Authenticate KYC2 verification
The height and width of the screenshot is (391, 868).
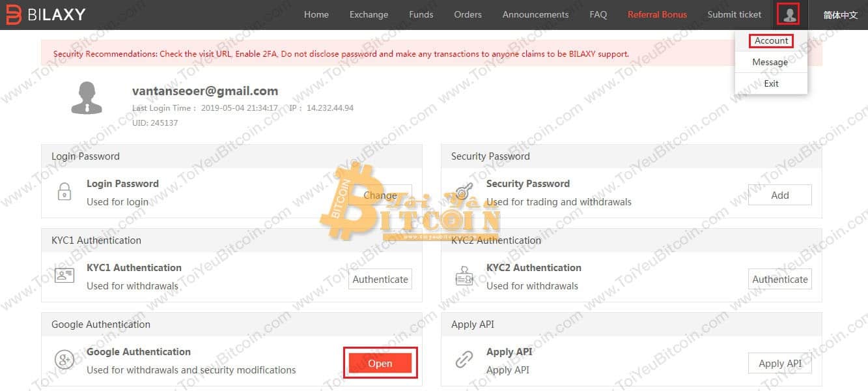click(x=780, y=279)
